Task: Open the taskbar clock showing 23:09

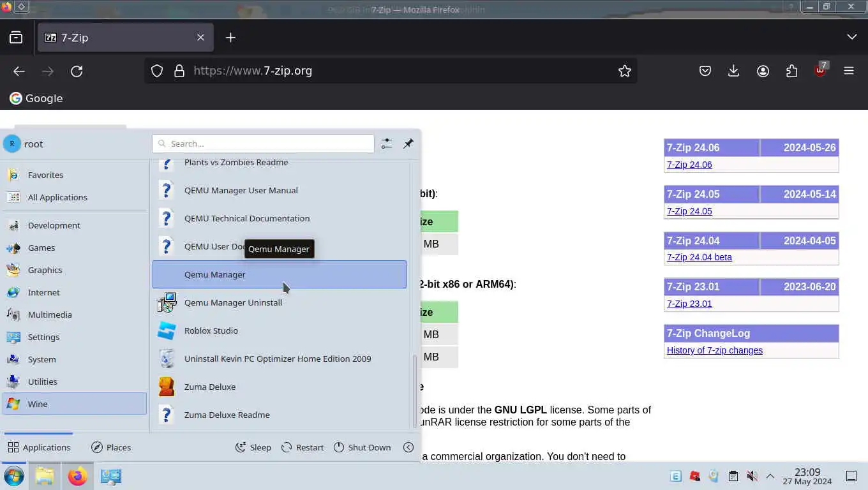Action: [807, 476]
